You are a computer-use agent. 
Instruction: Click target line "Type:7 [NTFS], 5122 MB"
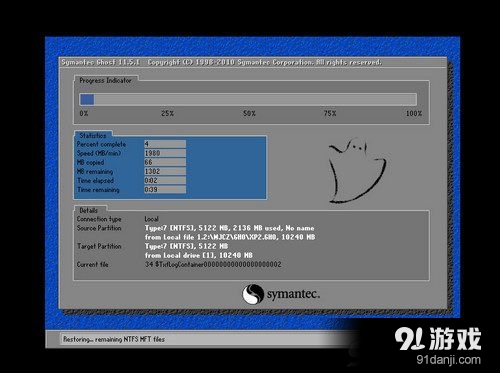[186, 246]
